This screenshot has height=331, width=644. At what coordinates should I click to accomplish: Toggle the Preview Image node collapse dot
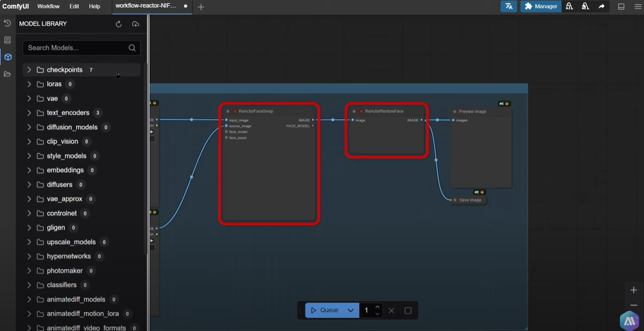tap(454, 112)
